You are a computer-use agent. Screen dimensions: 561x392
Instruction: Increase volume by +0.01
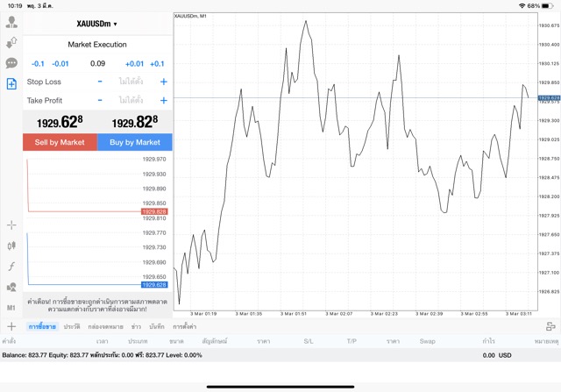[x=134, y=63]
